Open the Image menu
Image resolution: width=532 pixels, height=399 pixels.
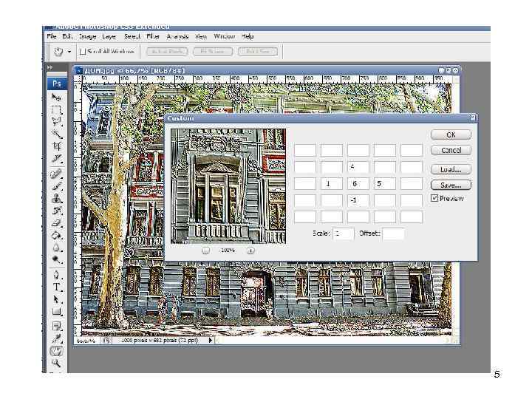click(x=87, y=36)
